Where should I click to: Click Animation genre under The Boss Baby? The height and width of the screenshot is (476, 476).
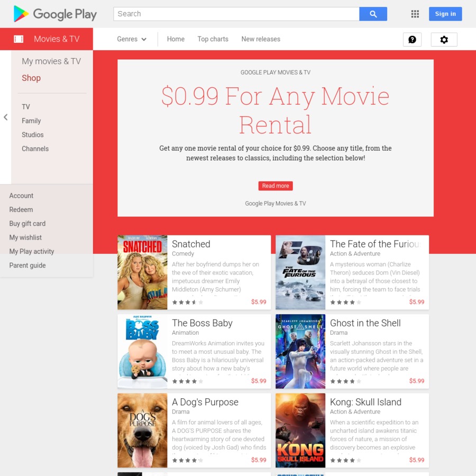coord(185,333)
